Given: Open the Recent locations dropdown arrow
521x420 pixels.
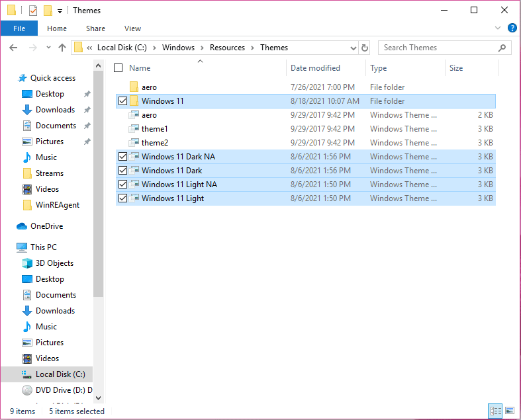Looking at the screenshot, I should point(48,48).
